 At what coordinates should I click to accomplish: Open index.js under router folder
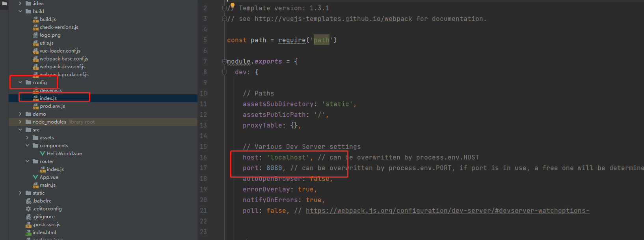55,169
